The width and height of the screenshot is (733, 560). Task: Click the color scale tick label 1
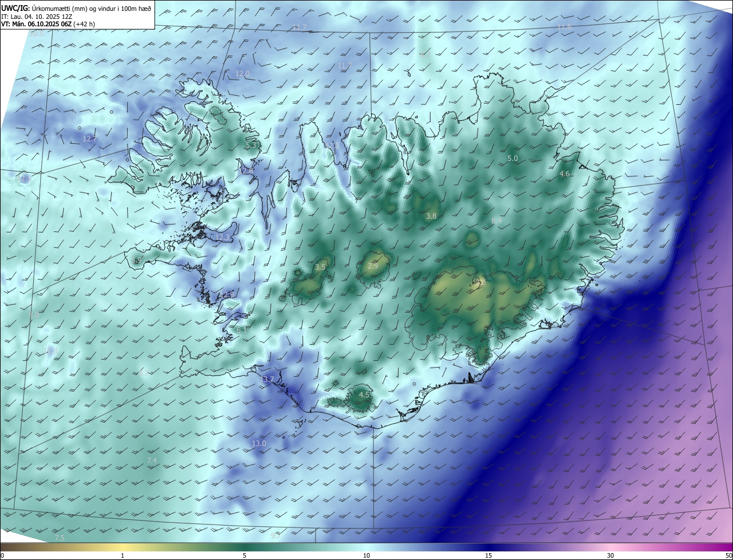123,555
